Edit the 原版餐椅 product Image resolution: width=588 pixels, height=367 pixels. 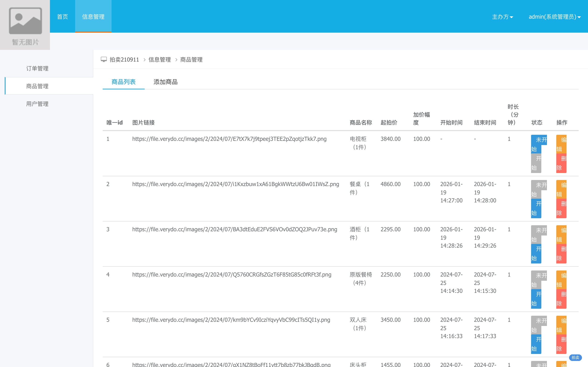tap(561, 280)
